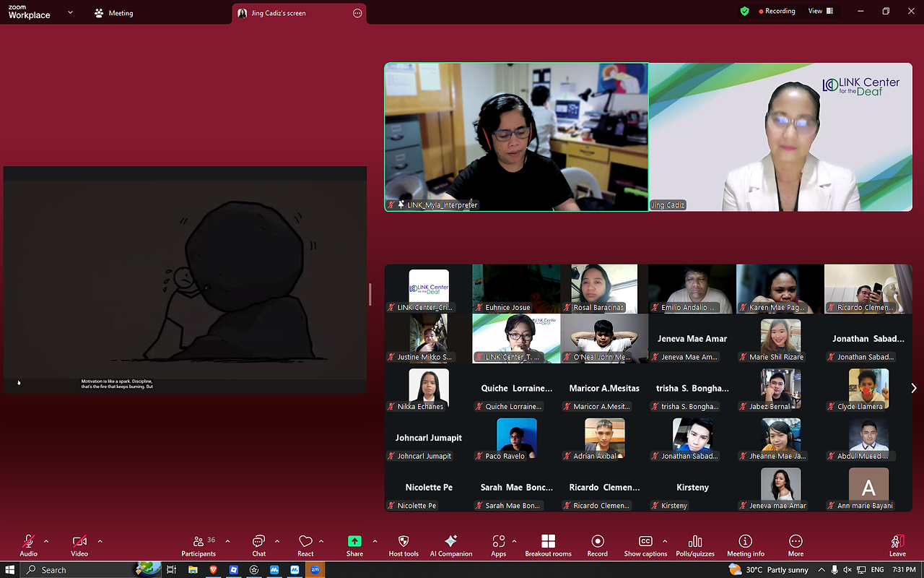Open Polls/quizzes
This screenshot has width=924, height=578.
(695, 545)
